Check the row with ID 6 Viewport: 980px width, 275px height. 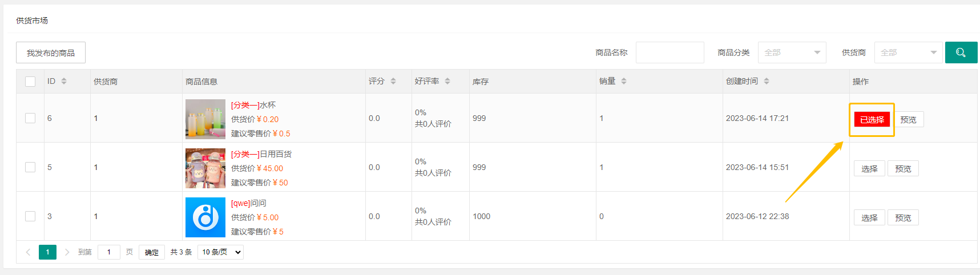click(30, 118)
